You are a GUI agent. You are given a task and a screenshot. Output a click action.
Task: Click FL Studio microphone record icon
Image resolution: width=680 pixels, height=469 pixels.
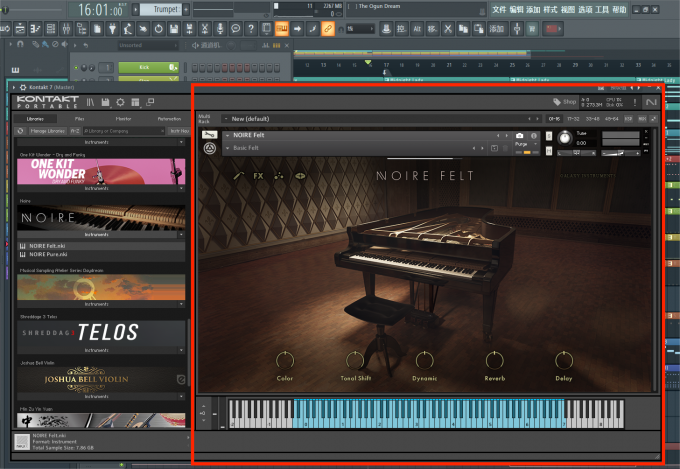click(x=220, y=29)
